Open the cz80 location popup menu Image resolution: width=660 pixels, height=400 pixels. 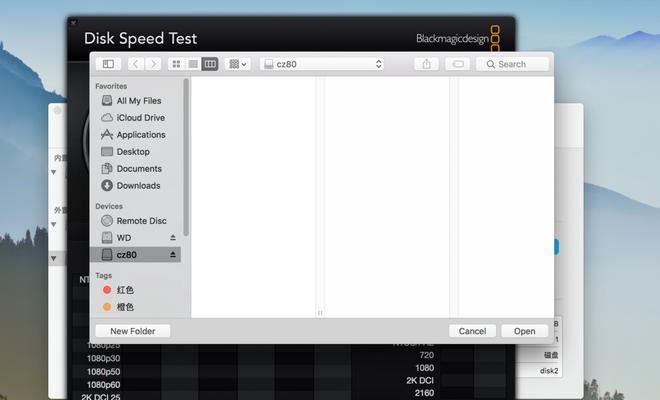click(322, 64)
